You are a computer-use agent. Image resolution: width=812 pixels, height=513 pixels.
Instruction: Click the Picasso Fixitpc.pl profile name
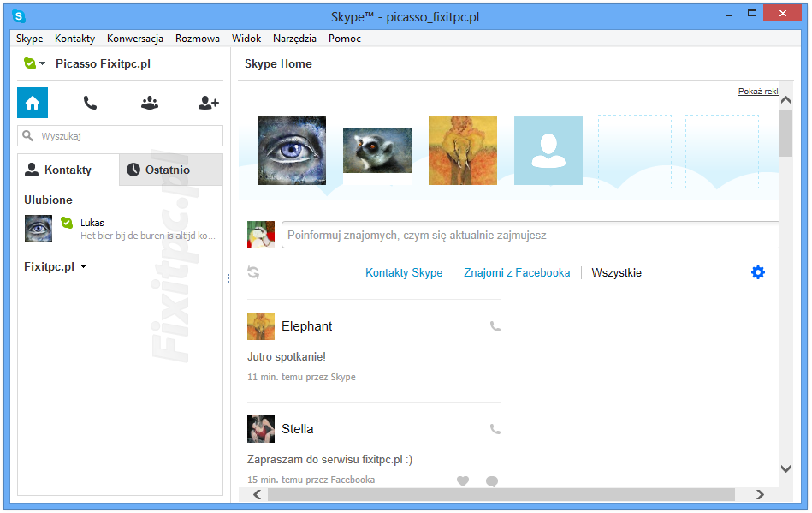coord(103,63)
